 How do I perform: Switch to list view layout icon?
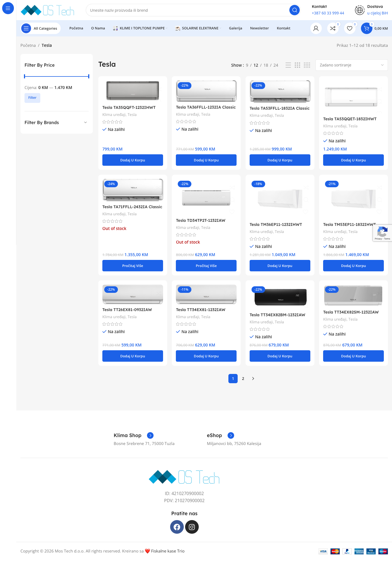(x=288, y=65)
